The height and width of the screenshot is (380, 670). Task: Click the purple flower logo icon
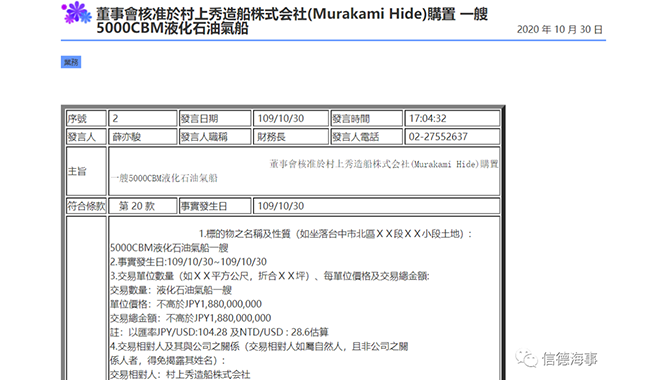pos(76,13)
